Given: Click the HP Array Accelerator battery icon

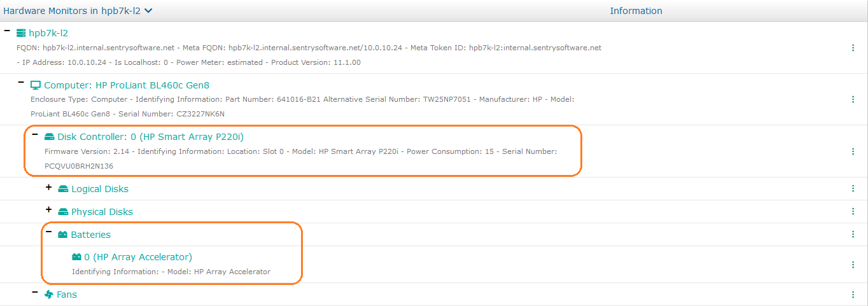Looking at the screenshot, I should [x=76, y=257].
